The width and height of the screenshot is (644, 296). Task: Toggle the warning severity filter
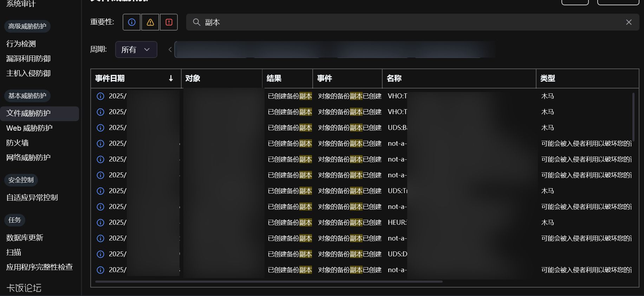click(x=150, y=22)
